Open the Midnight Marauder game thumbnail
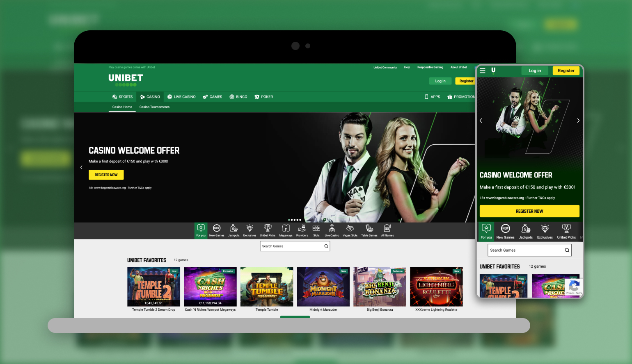The image size is (632, 364). (323, 287)
